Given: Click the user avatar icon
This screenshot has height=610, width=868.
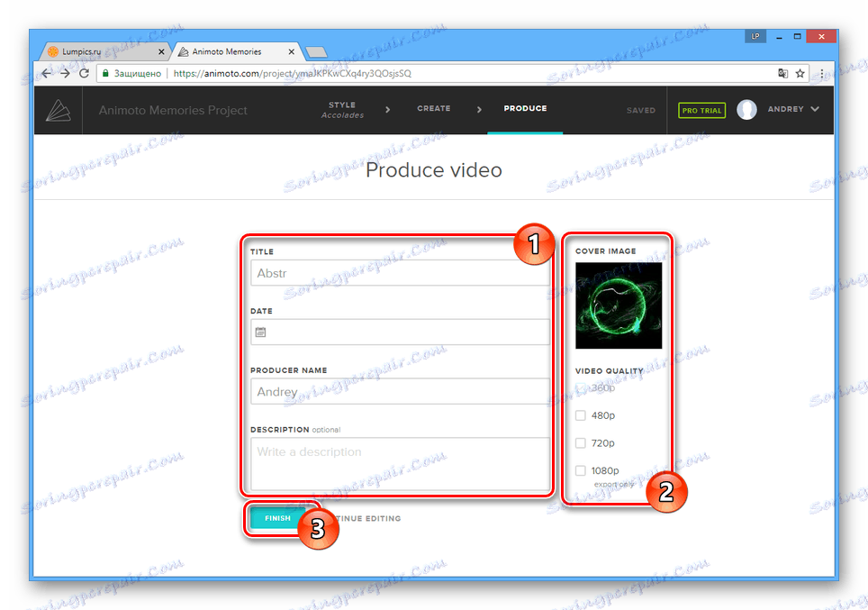Looking at the screenshot, I should (746, 110).
